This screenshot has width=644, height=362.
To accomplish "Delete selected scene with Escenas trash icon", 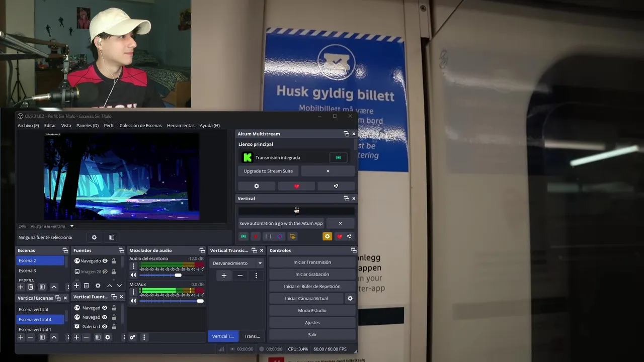I will (x=30, y=287).
